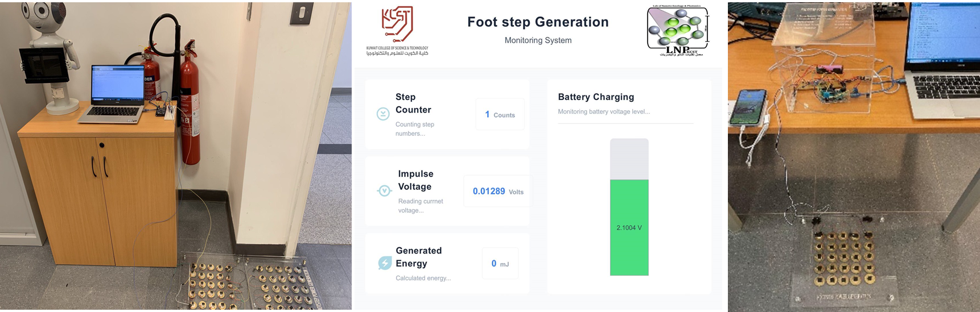Click the Step Counter chevron icon
This screenshot has height=312, width=980.
click(x=383, y=114)
